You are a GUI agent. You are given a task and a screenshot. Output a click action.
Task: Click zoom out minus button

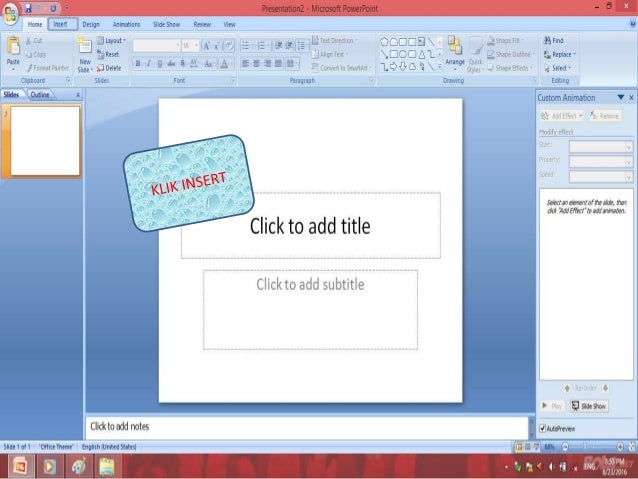tap(565, 447)
